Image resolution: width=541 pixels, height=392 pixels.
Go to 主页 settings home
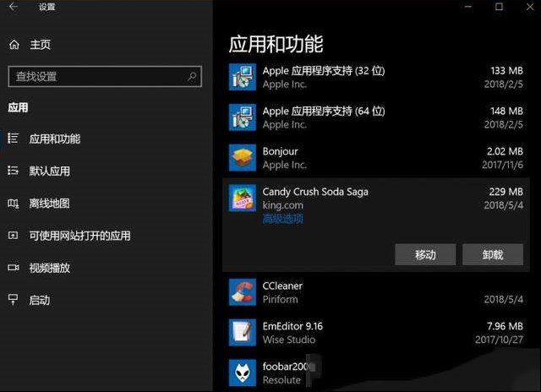(x=40, y=45)
